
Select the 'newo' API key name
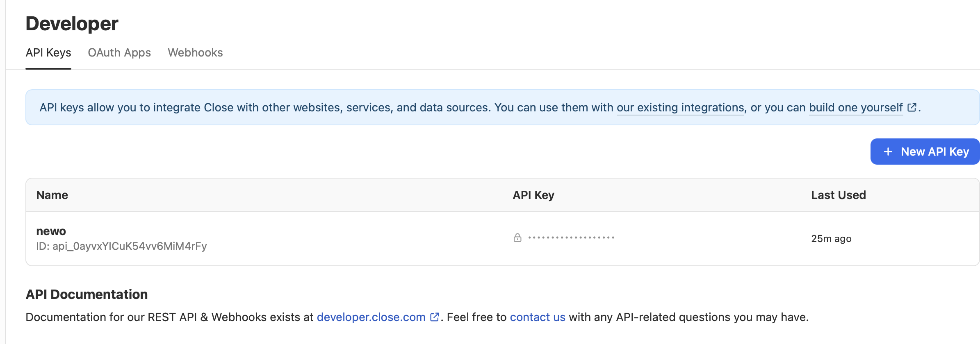tap(51, 231)
